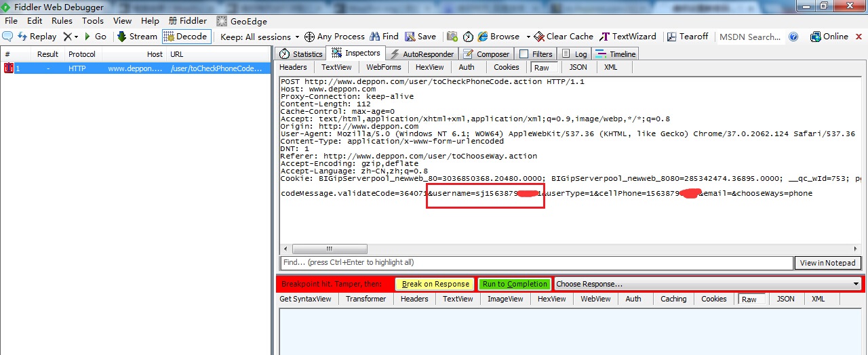Clear Cache from toolbar
The image size is (868, 355).
point(564,37)
